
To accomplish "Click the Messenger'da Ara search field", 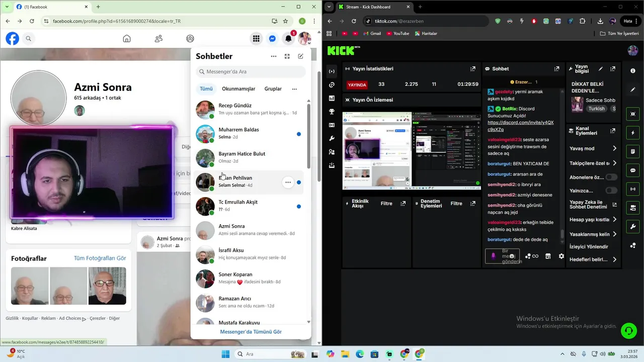I will (x=251, y=71).
